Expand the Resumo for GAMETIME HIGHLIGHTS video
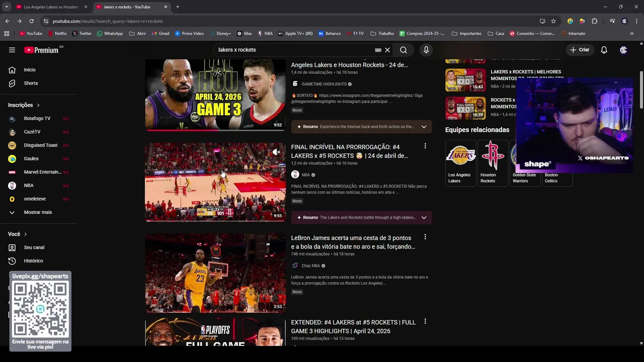 click(424, 127)
